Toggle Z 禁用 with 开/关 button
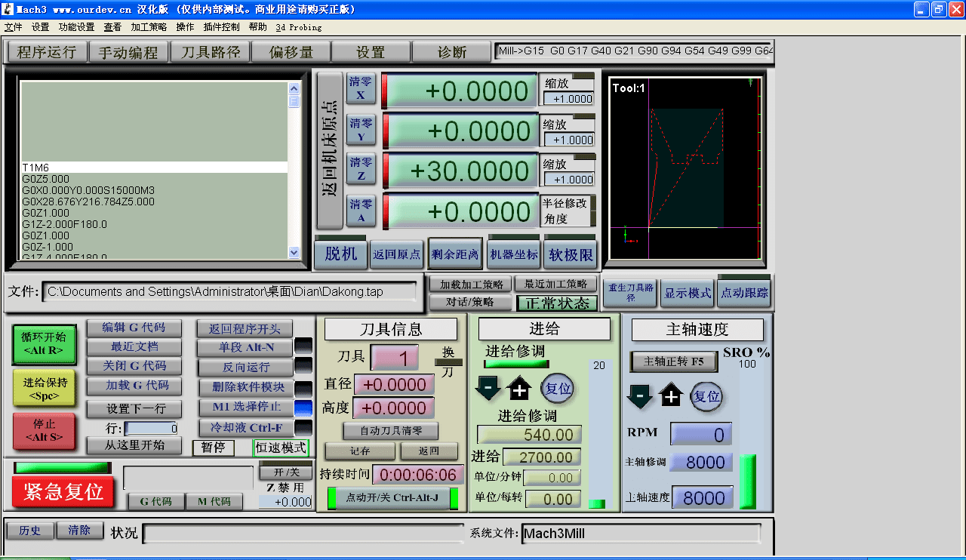Screen dimensions: 966x560 pyautogui.click(x=285, y=472)
